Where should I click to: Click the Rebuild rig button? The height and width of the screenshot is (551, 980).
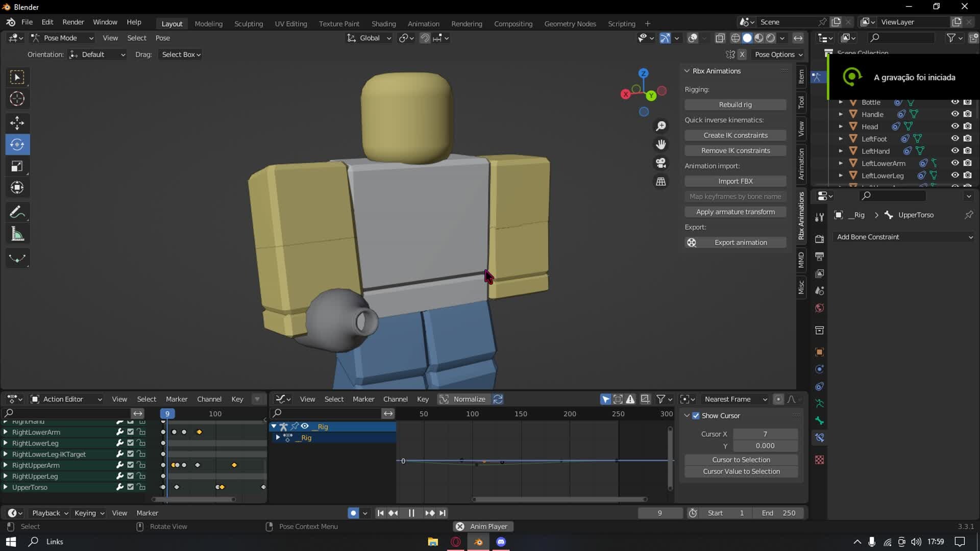(735, 104)
